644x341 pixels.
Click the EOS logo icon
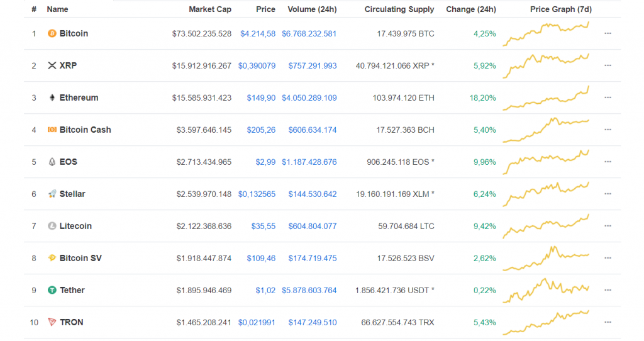[x=52, y=162]
